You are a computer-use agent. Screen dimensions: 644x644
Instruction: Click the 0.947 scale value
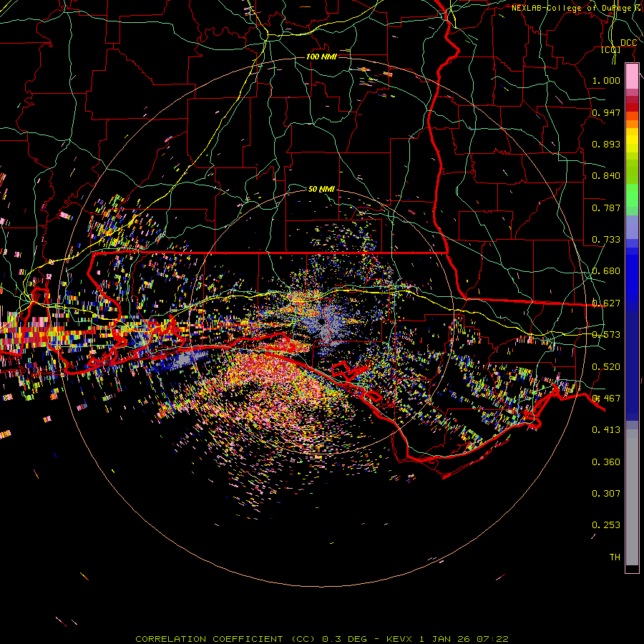click(606, 112)
